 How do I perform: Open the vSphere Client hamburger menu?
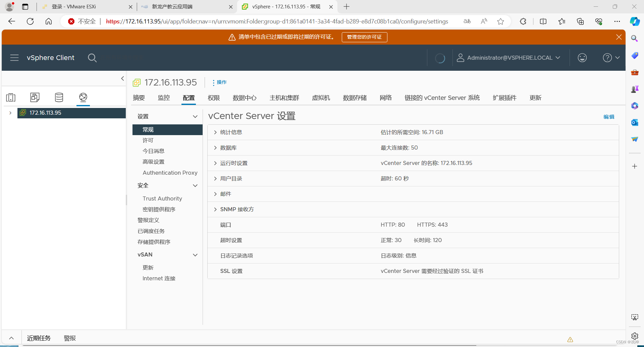(x=14, y=58)
